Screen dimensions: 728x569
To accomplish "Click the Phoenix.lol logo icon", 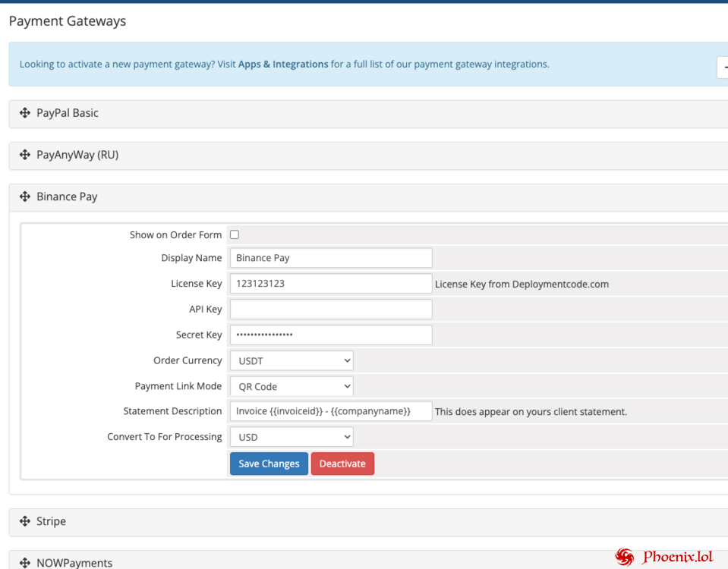I will (625, 557).
